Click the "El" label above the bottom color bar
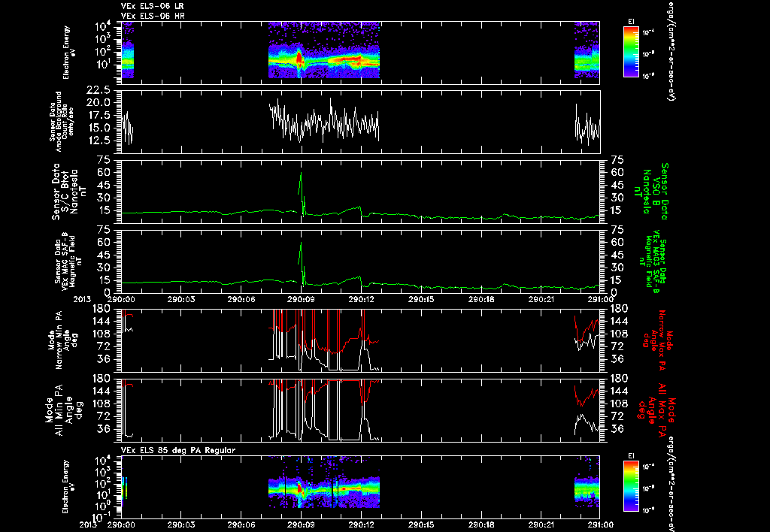Screen dimensions: 770x532 (x=631, y=456)
